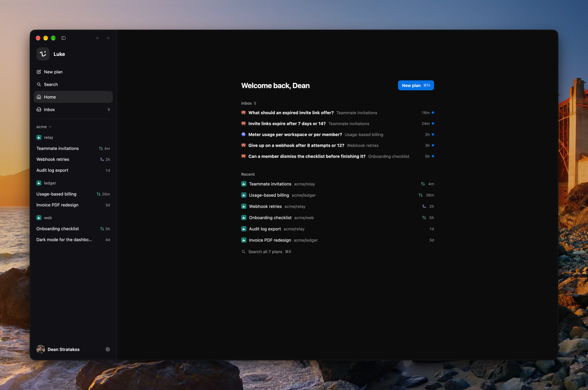
Task: Open Audit log export in sidebar
Action: pos(73,170)
